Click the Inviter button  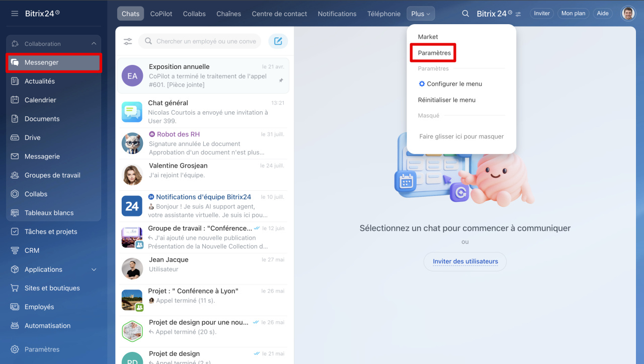tap(542, 14)
